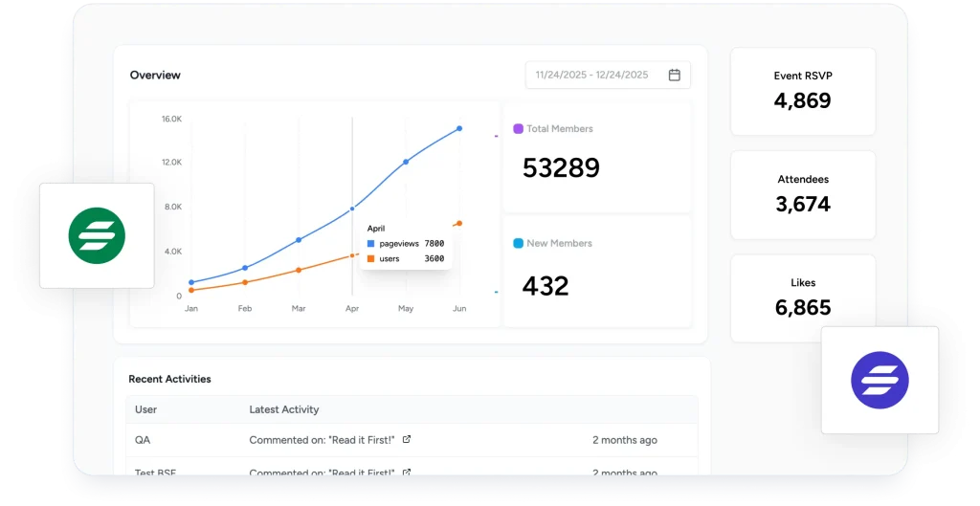Screen dimensions: 980x506
Task: Click the Feb pageviews data point
Action: coord(245,268)
